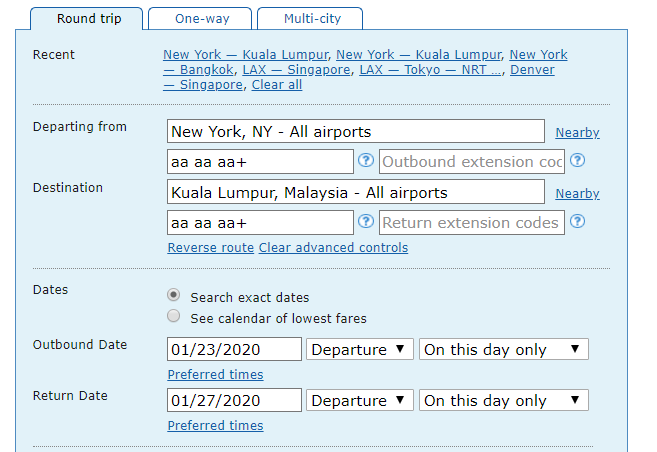This screenshot has height=452, width=657.
Task: Click the Reverse route link
Action: pos(211,248)
